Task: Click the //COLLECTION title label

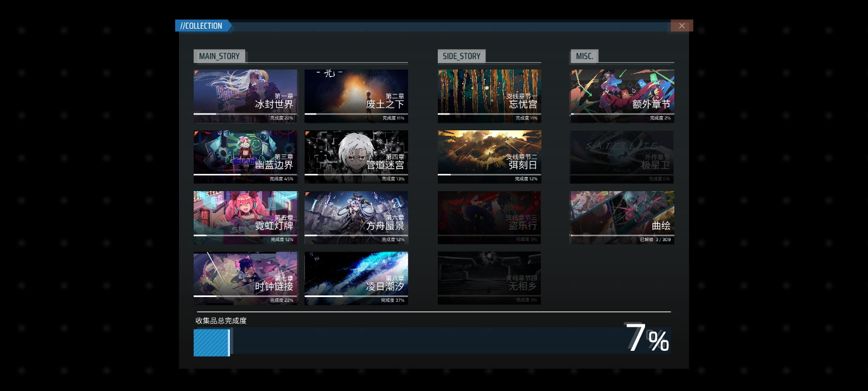Action: [x=201, y=26]
